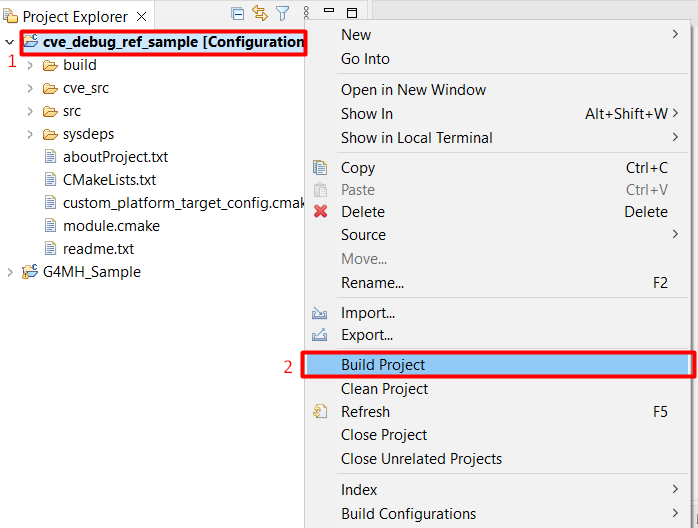Click the Refresh icon in context menu
Screen dimensions: 698x528
[x=320, y=412]
